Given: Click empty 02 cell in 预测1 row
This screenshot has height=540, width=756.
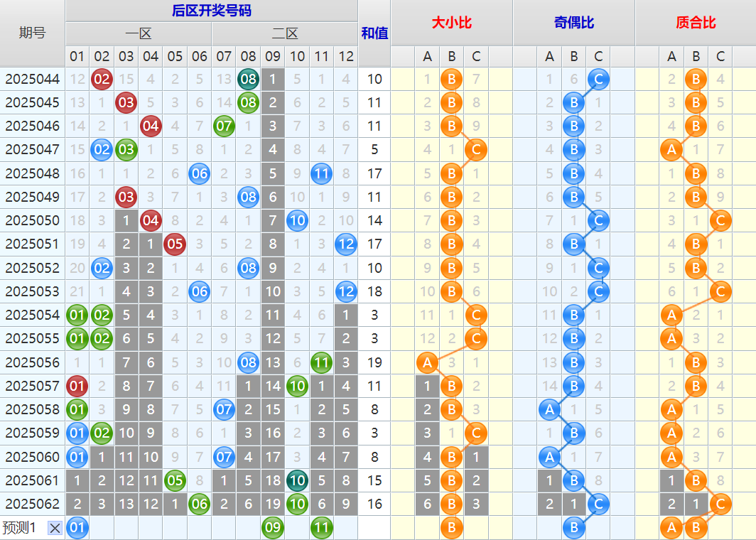Looking at the screenshot, I should click(102, 527).
